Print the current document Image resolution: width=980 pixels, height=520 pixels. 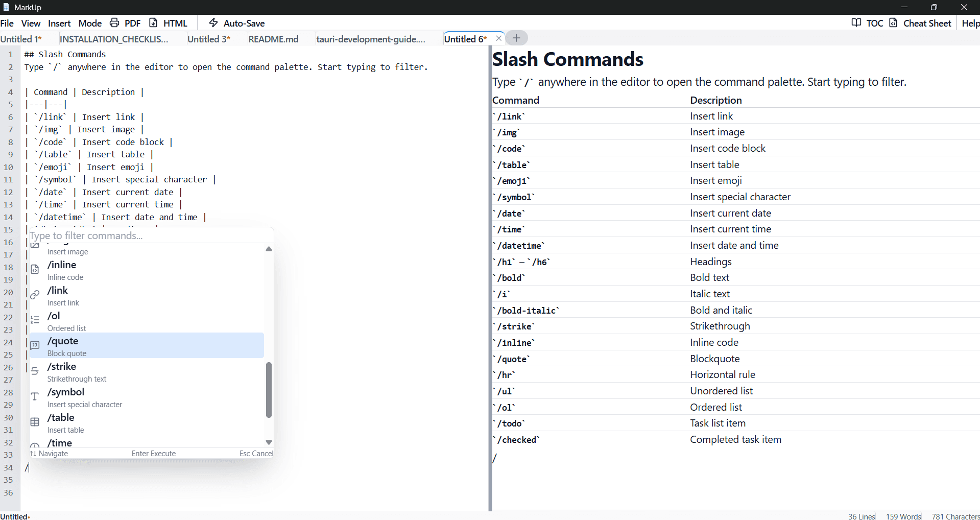click(114, 23)
